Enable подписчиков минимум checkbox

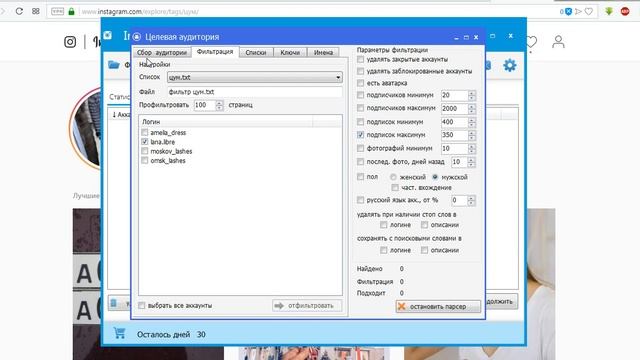tap(360, 95)
